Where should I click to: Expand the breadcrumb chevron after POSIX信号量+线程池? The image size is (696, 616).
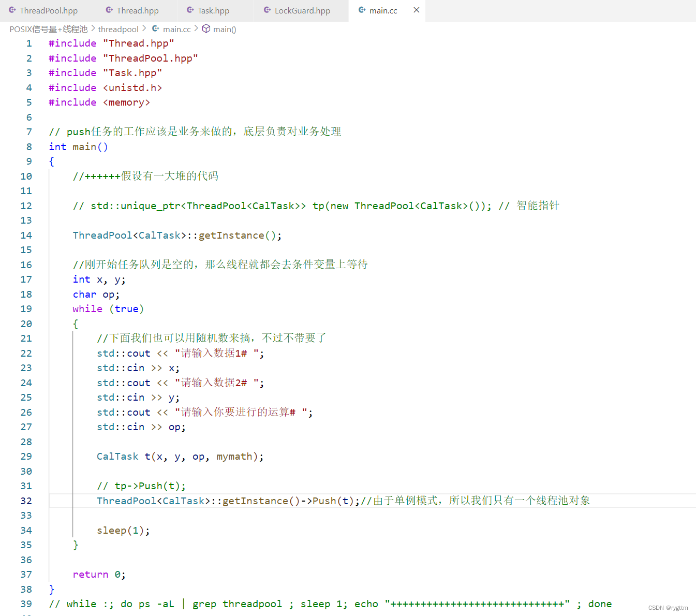pos(93,29)
